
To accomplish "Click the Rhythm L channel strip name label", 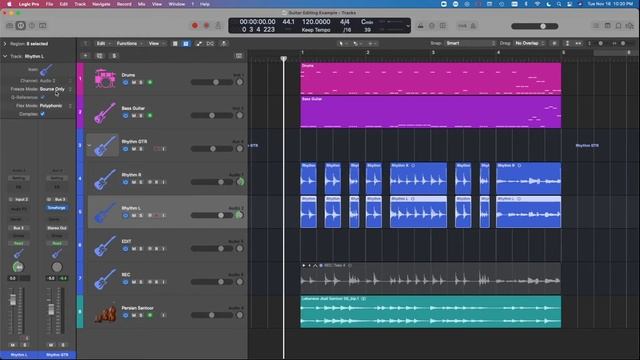I will [19, 355].
